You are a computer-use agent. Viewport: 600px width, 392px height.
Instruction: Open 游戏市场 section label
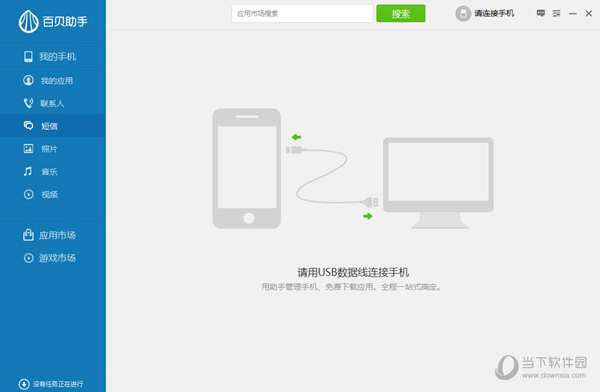click(x=57, y=258)
